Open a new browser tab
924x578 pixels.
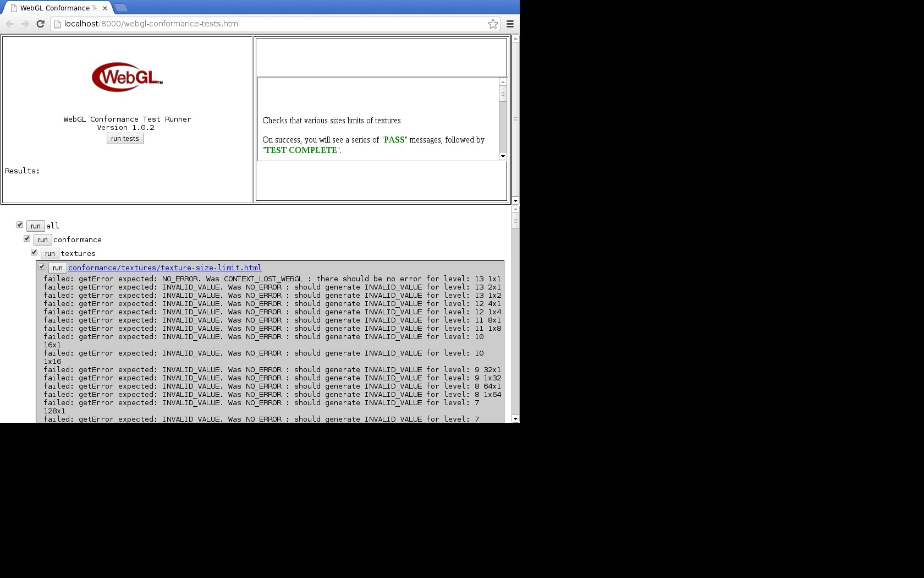point(121,8)
